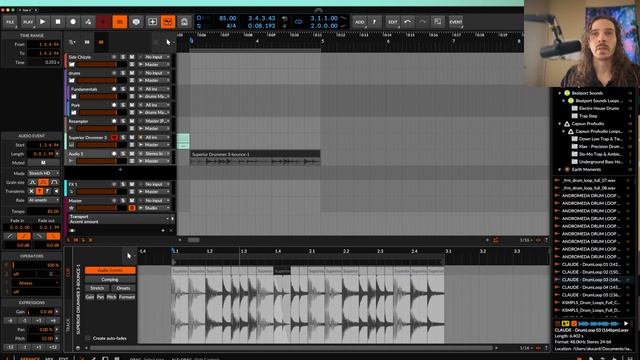
Task: Click the device chain icon on Superior Drummer 3
Action: point(71,145)
